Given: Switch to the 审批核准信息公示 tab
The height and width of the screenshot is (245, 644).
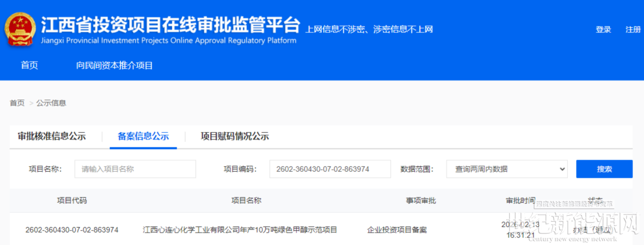Looking at the screenshot, I should tap(52, 136).
